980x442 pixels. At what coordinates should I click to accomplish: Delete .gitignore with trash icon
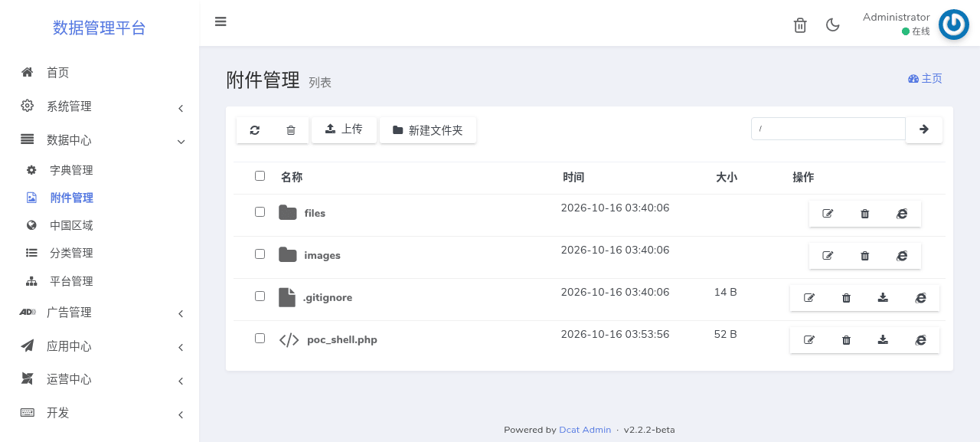coord(846,298)
